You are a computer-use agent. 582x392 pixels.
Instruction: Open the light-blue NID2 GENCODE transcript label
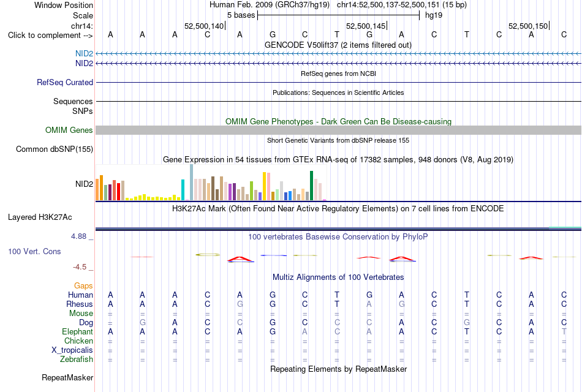84,53
